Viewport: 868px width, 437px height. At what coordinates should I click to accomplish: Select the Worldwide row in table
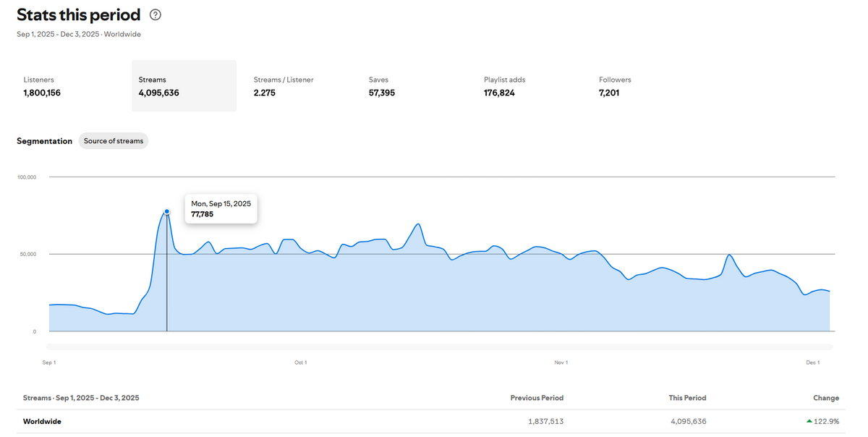coord(42,421)
